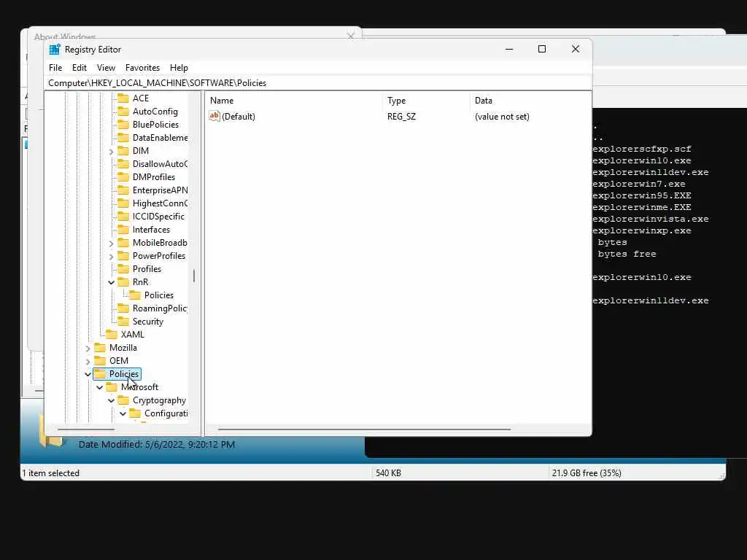Select the Cryptography folder icon
The width and height of the screenshot is (747, 560).
(x=123, y=400)
